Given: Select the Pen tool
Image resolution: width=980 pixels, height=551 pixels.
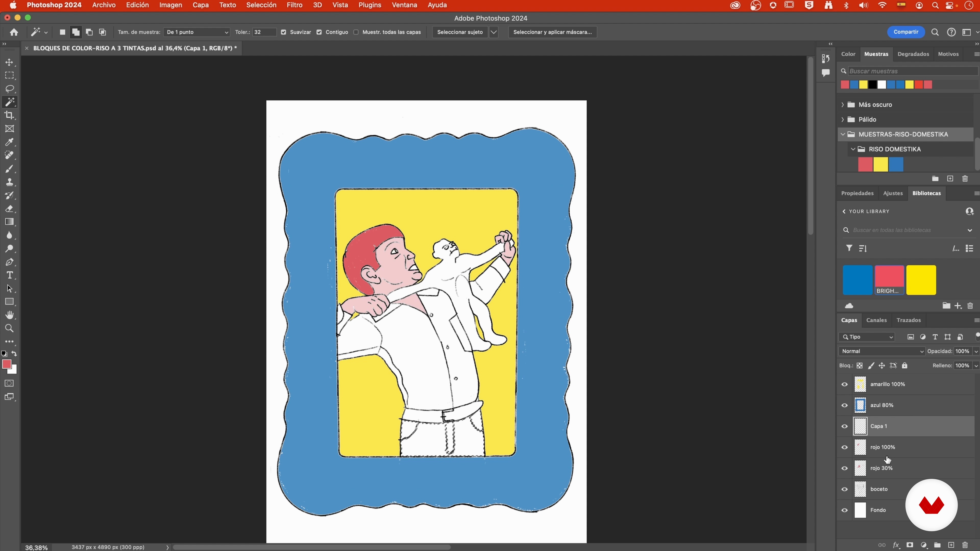Looking at the screenshot, I should click(x=9, y=262).
